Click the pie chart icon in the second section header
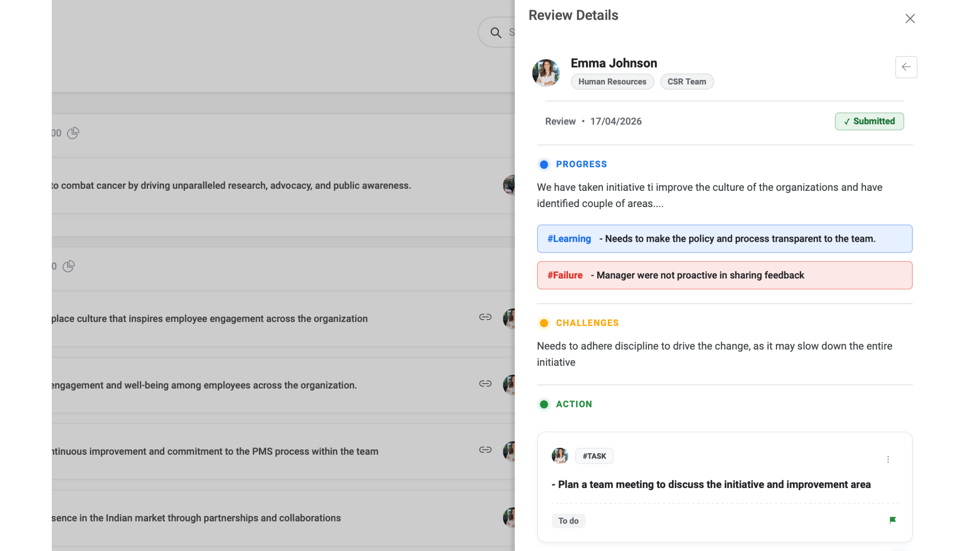 pos(68,266)
